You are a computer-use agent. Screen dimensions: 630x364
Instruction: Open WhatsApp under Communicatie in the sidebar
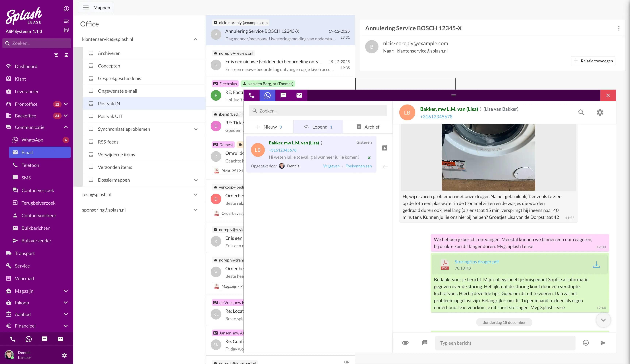[x=32, y=140]
